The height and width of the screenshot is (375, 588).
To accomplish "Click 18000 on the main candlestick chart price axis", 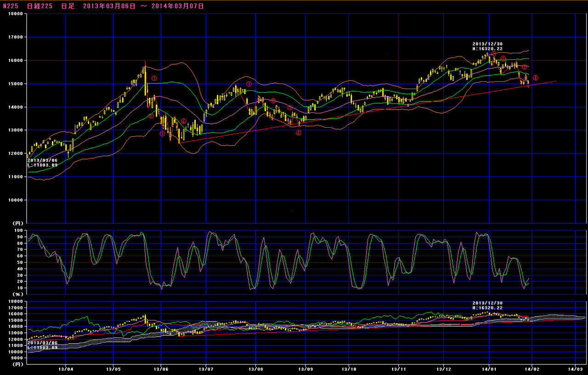I will pyautogui.click(x=16, y=14).
